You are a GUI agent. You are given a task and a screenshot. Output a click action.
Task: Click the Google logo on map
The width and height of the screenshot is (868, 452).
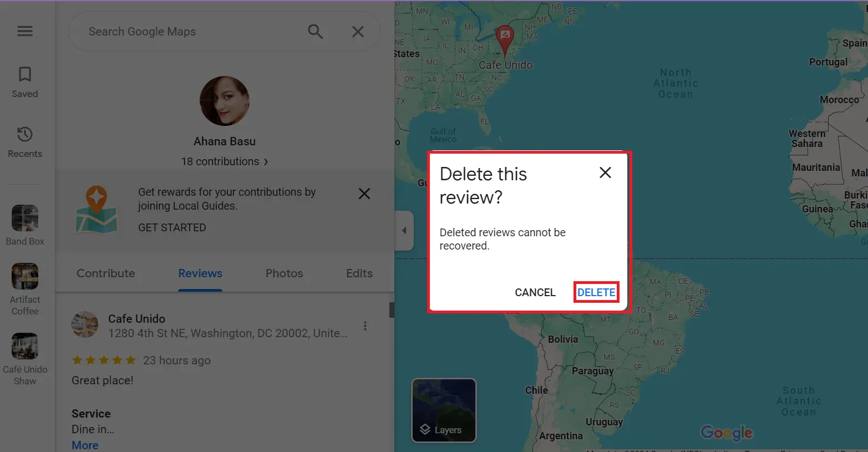click(727, 433)
